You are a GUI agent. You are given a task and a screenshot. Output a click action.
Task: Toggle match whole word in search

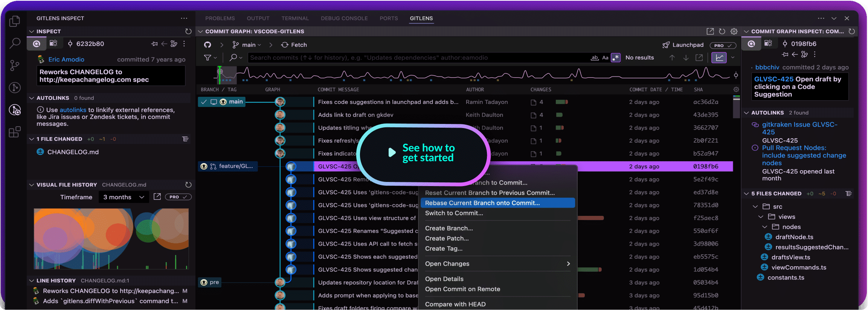[x=595, y=58]
